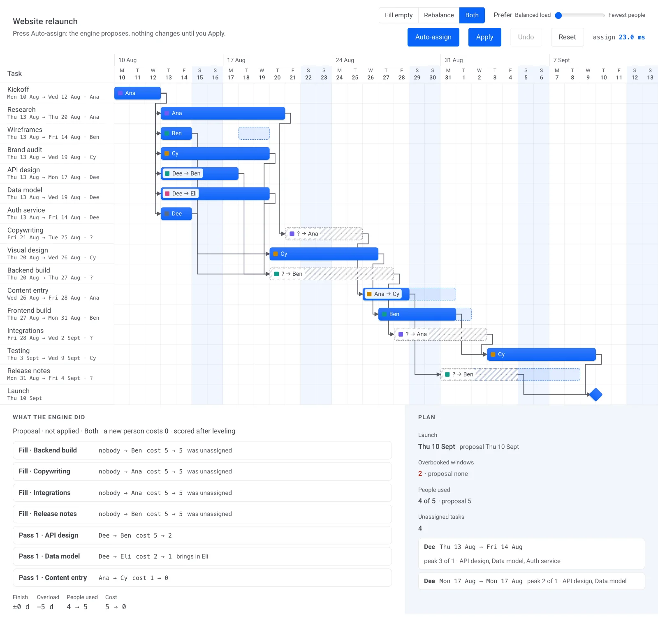Click the Wireframes bar assigned to Ben

pyautogui.click(x=176, y=133)
